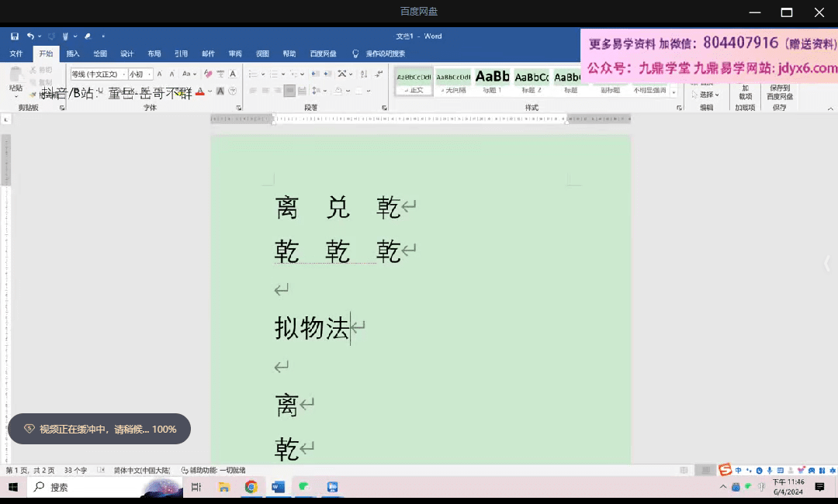Click the numbered list icon
The image size is (838, 504).
(272, 74)
